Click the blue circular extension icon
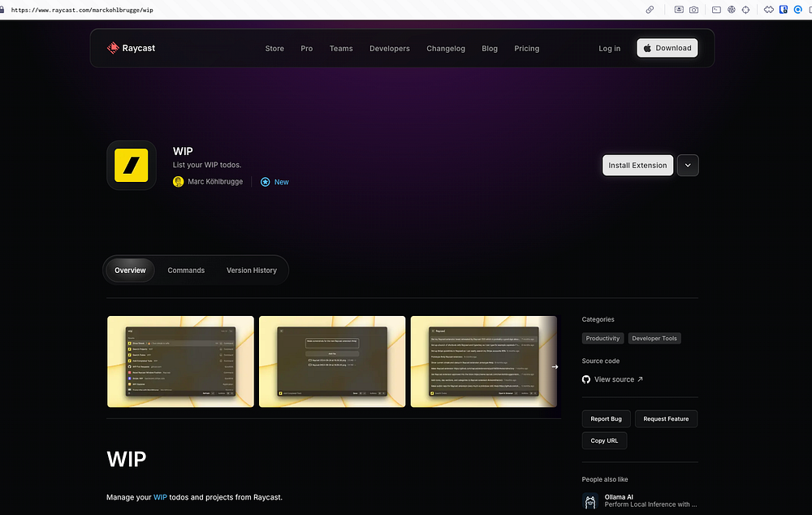Image resolution: width=812 pixels, height=515 pixels. click(x=798, y=9)
